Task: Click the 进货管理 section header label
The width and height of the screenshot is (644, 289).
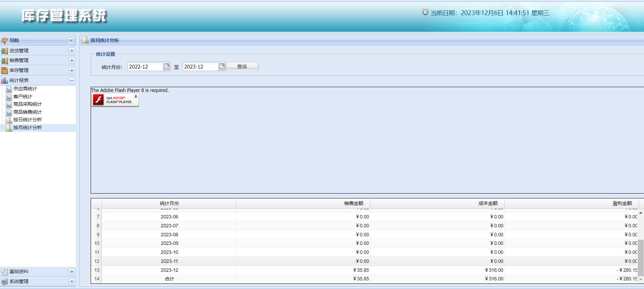Action: [x=19, y=51]
